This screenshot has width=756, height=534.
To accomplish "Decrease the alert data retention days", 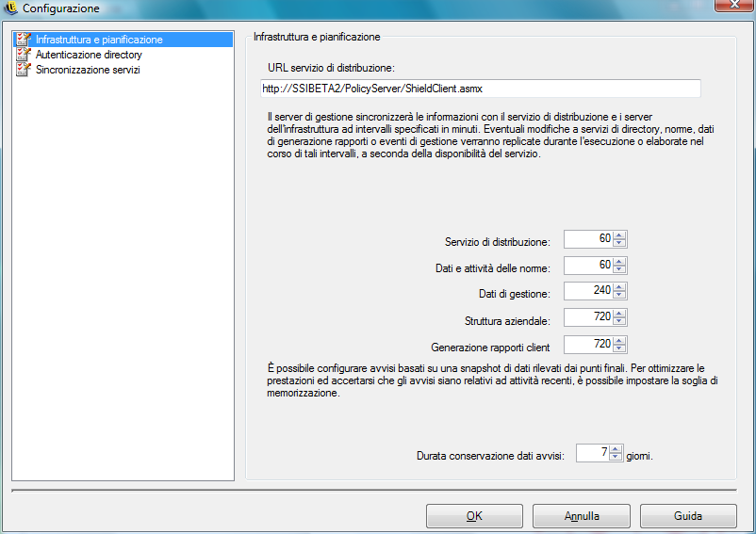I will pyautogui.click(x=616, y=457).
